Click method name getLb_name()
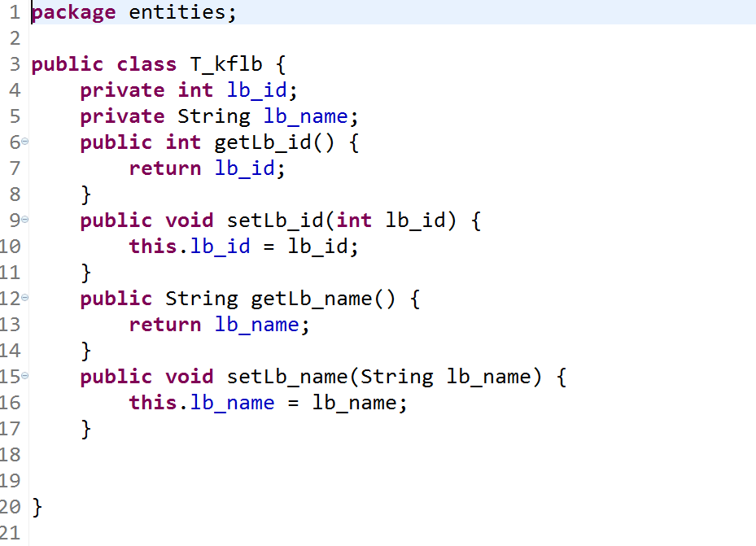Image resolution: width=756 pixels, height=546 pixels. (x=323, y=299)
